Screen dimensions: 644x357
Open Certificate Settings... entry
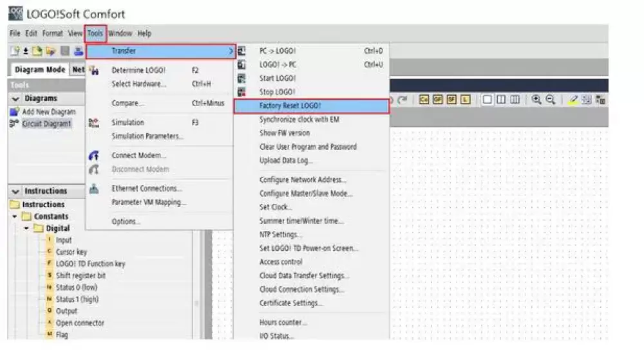tap(312, 303)
